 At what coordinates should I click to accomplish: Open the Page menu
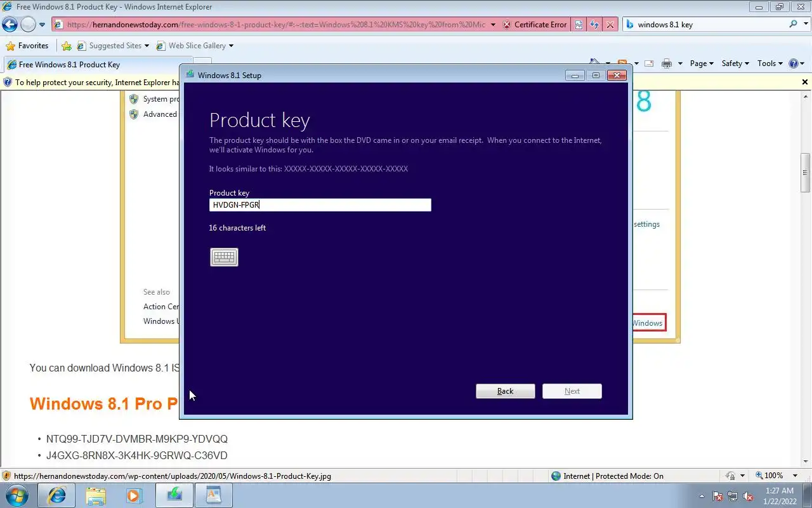coord(702,63)
